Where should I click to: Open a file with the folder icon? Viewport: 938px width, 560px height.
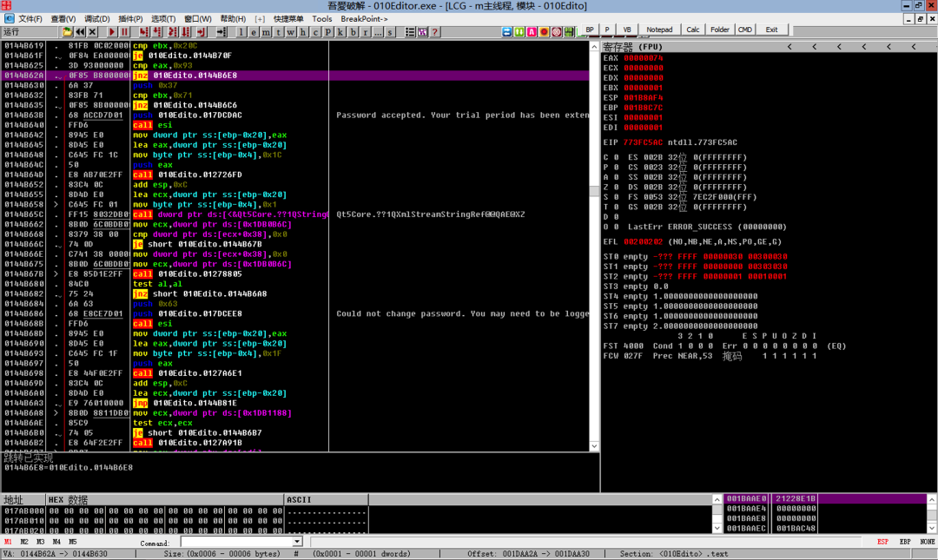tap(67, 32)
